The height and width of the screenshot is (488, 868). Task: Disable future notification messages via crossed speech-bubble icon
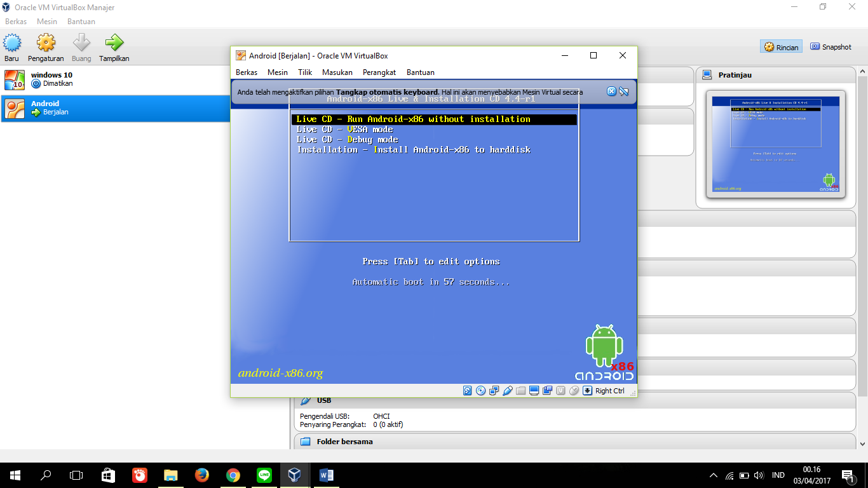(623, 91)
